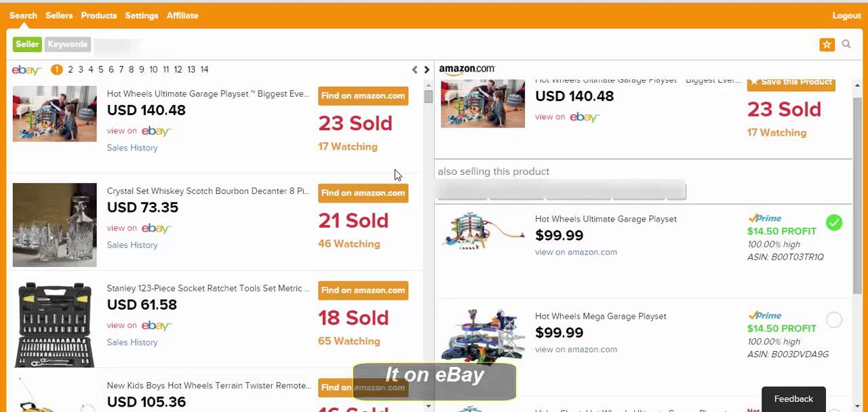The width and height of the screenshot is (868, 412).
Task: Toggle the Seller search mode
Action: coord(27,45)
